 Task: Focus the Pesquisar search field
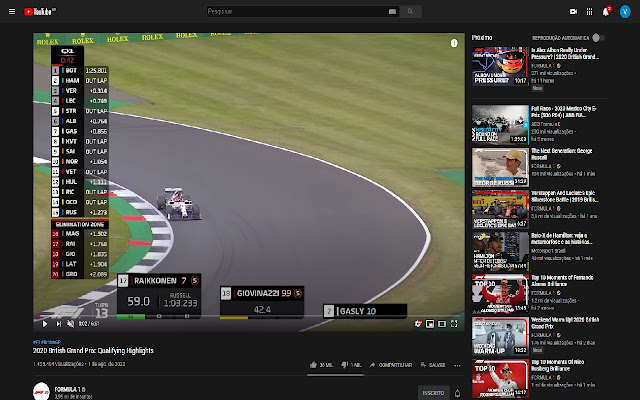click(297, 11)
